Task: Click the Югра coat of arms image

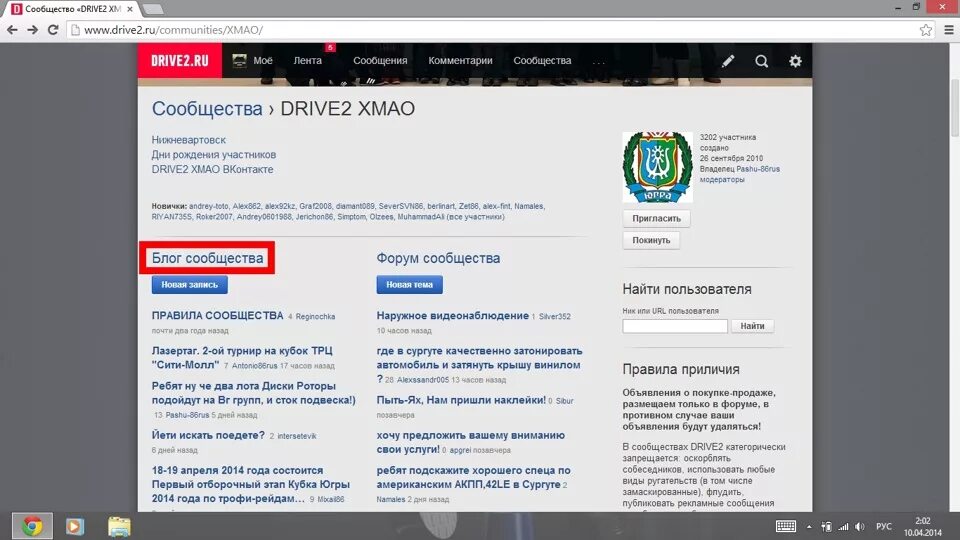Action: 658,167
